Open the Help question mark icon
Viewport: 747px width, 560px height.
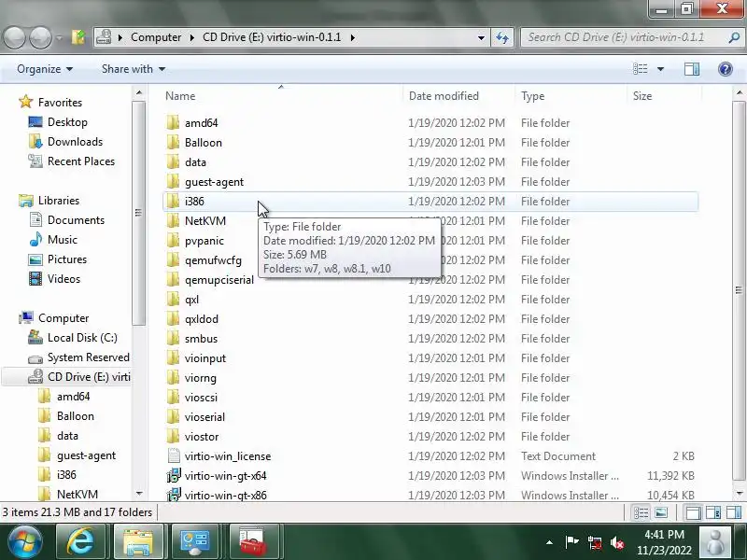click(726, 69)
